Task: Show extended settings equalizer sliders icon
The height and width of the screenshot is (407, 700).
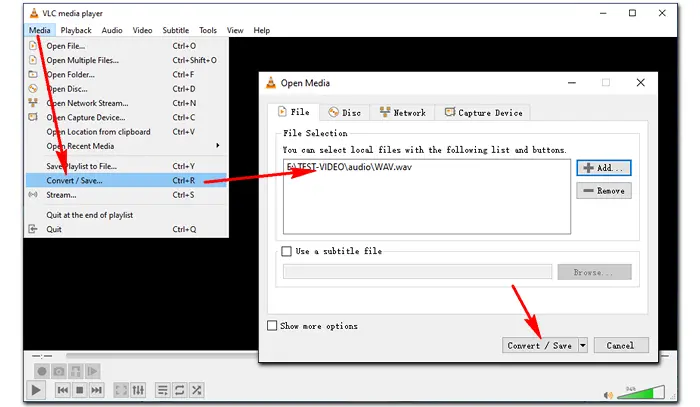Action: pyautogui.click(x=138, y=390)
